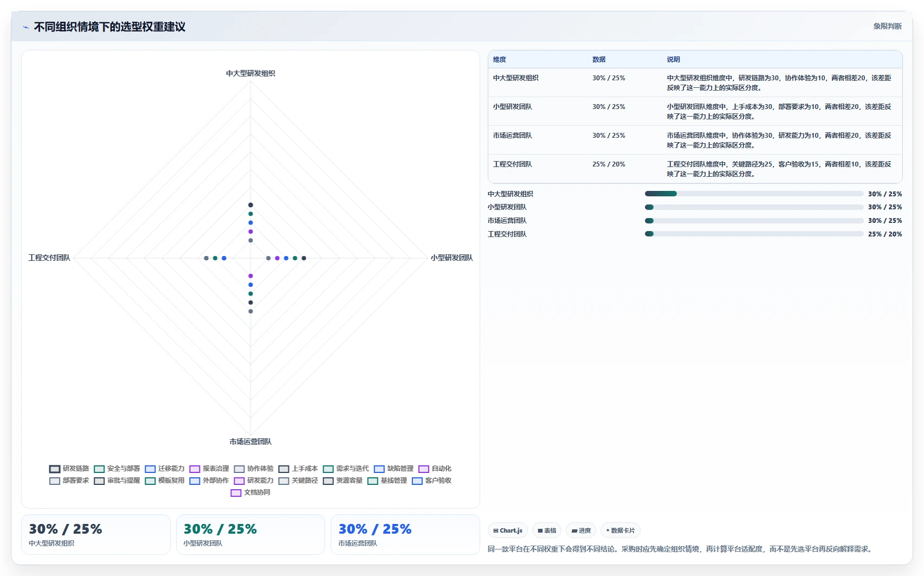The image size is (924, 576).
Task: Click the 数据 column header
Action: [599, 60]
